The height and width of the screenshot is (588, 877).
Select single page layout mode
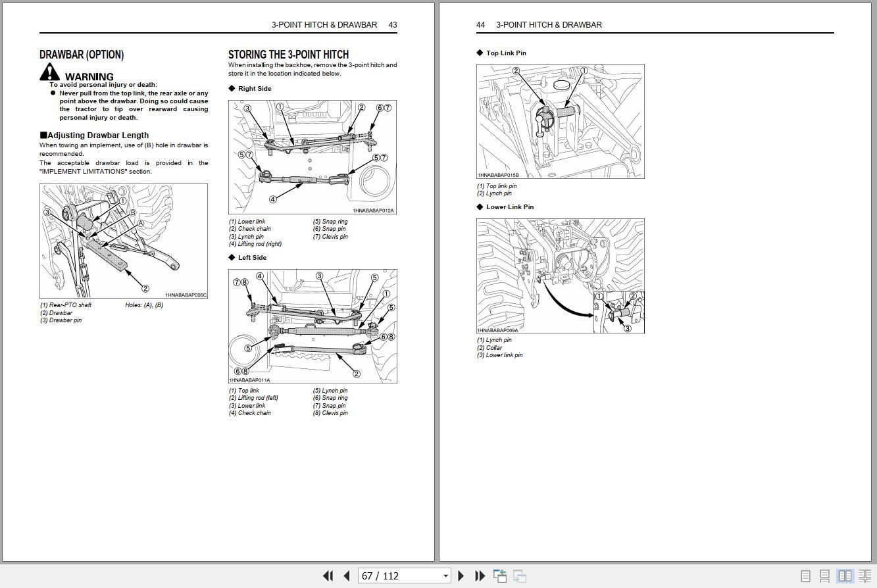pos(805,576)
